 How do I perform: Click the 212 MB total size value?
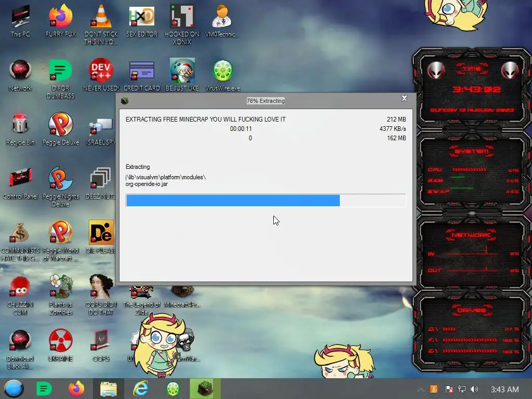(x=396, y=119)
